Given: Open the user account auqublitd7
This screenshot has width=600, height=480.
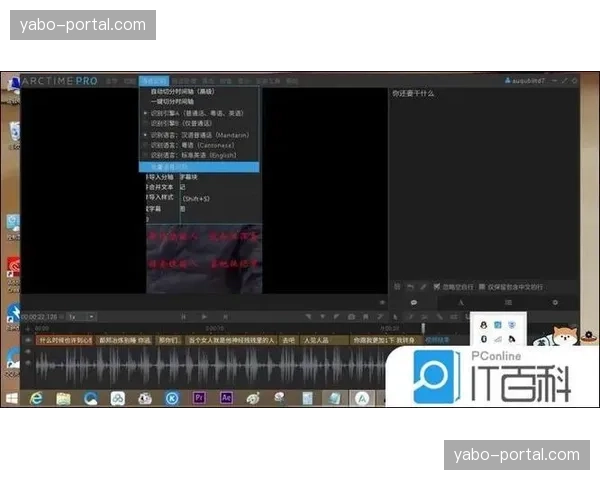Looking at the screenshot, I should 525,81.
